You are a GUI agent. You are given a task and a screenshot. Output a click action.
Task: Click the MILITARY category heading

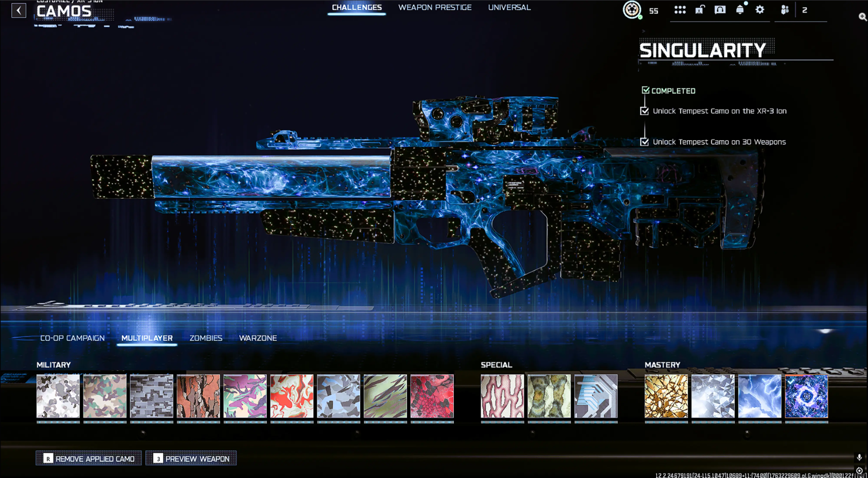coord(54,365)
